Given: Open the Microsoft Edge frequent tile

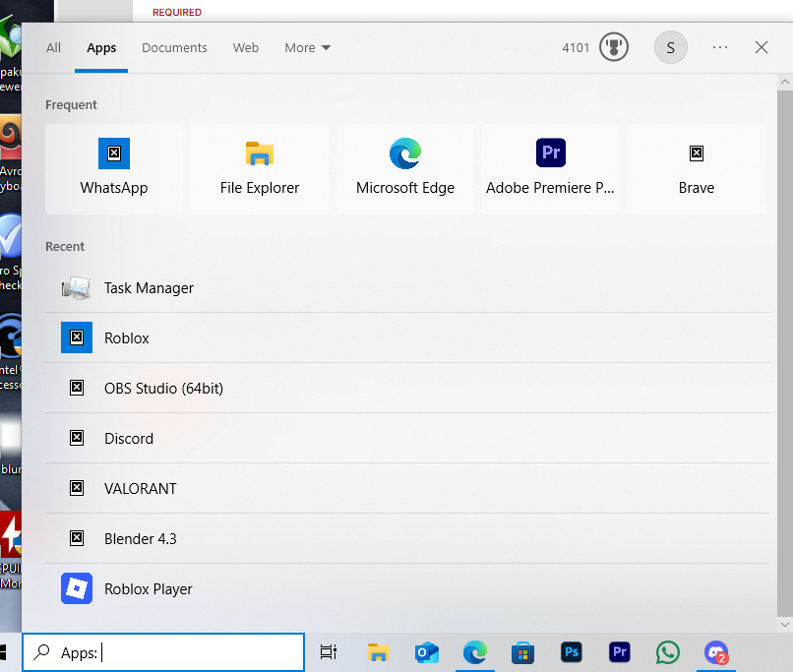Looking at the screenshot, I should point(405,169).
